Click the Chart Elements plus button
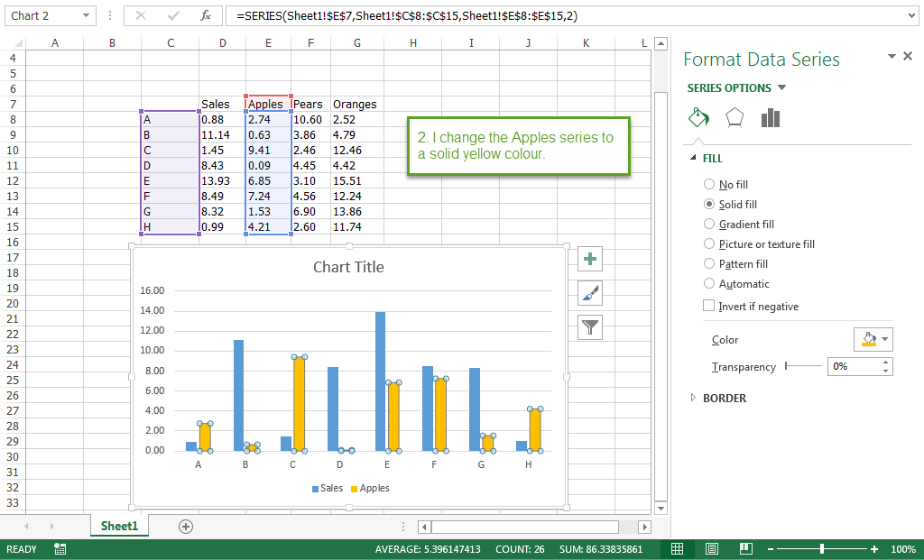This screenshot has width=924, height=560. click(590, 259)
